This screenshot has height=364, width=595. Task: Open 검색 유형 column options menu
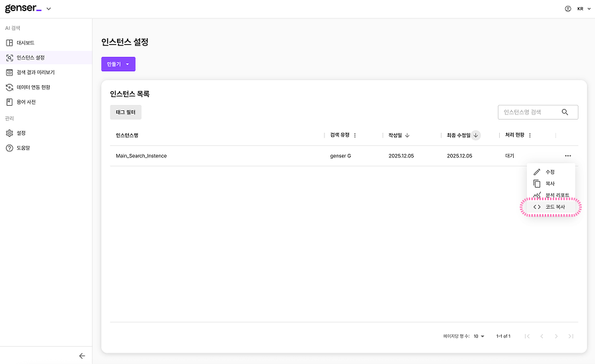tap(355, 135)
